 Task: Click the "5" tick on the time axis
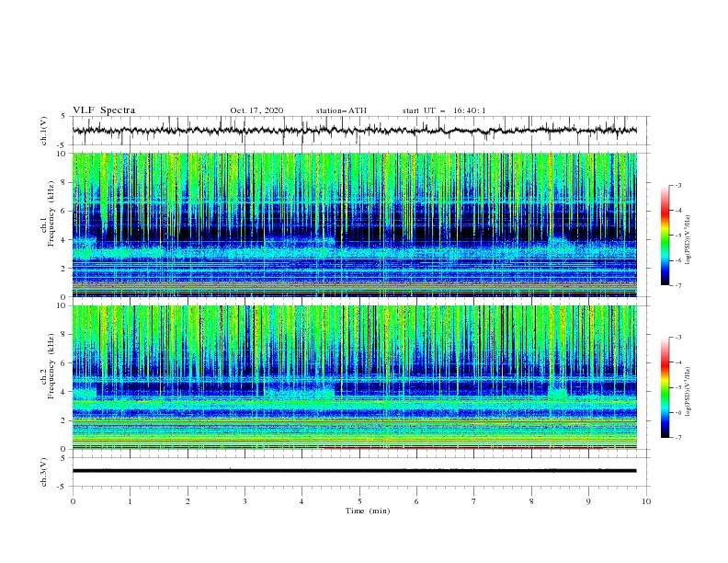click(x=359, y=501)
